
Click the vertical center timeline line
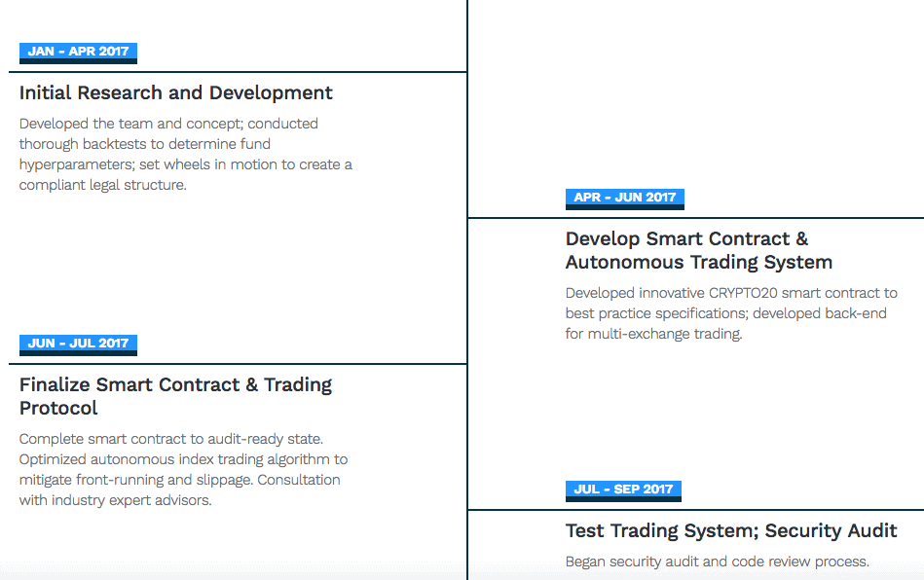point(467,290)
